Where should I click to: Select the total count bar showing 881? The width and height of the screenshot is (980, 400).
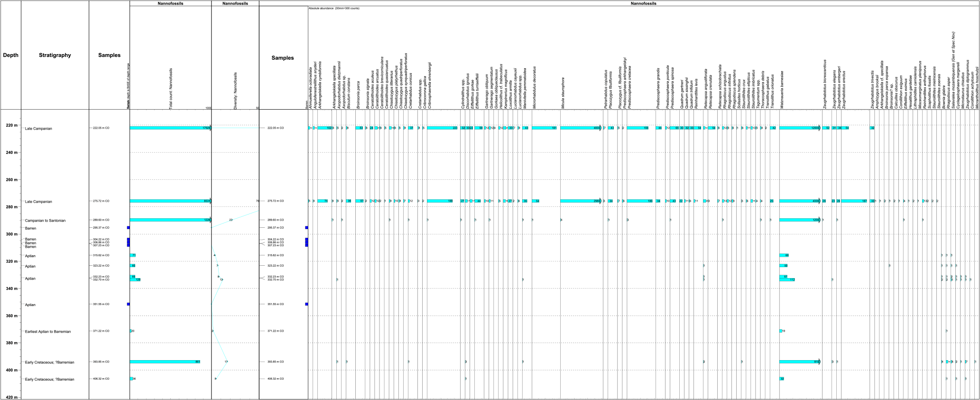[165, 362]
